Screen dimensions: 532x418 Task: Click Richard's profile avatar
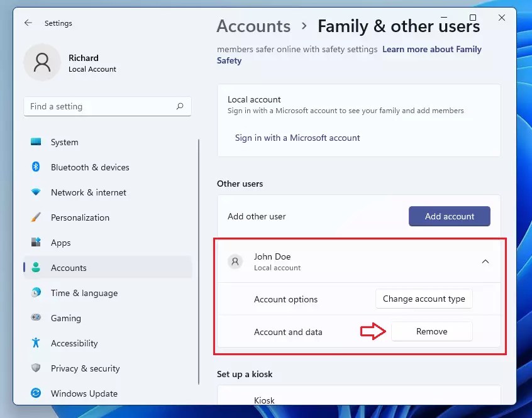coord(42,62)
